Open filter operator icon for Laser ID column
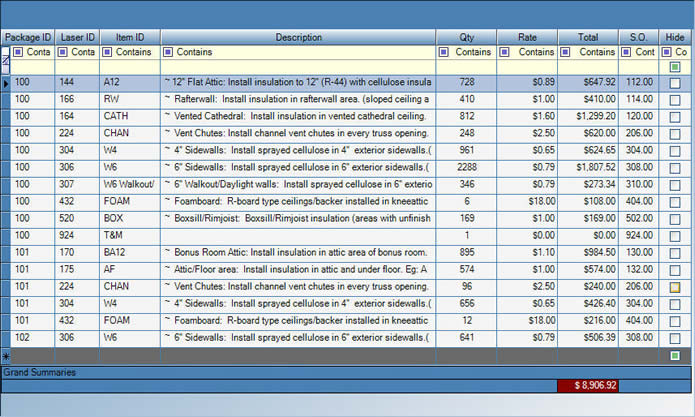Image resolution: width=695 pixels, height=417 pixels. point(62,52)
